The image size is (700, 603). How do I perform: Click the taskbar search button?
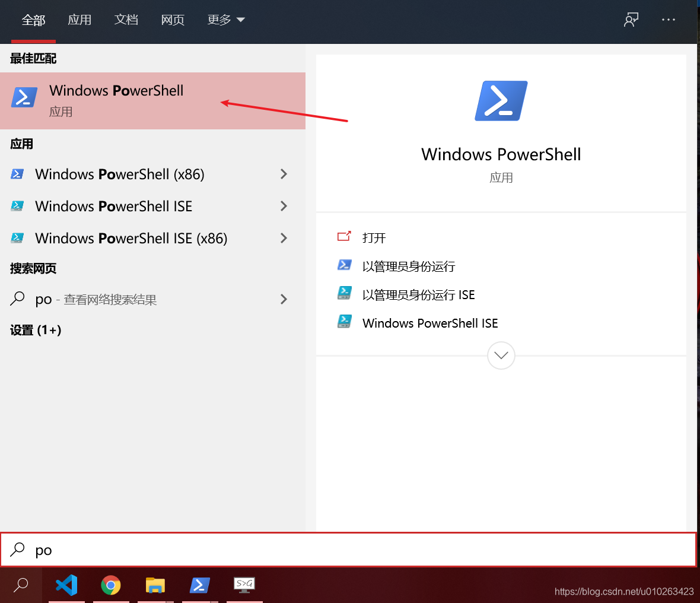21,585
